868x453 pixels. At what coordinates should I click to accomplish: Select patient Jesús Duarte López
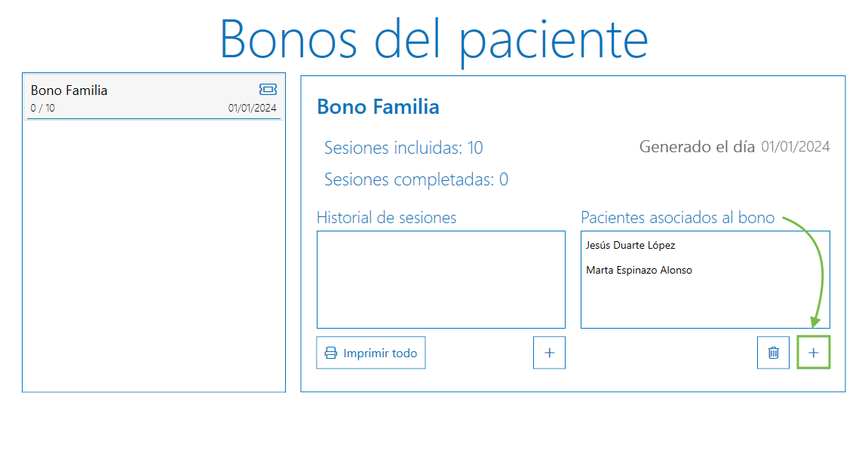pos(630,245)
